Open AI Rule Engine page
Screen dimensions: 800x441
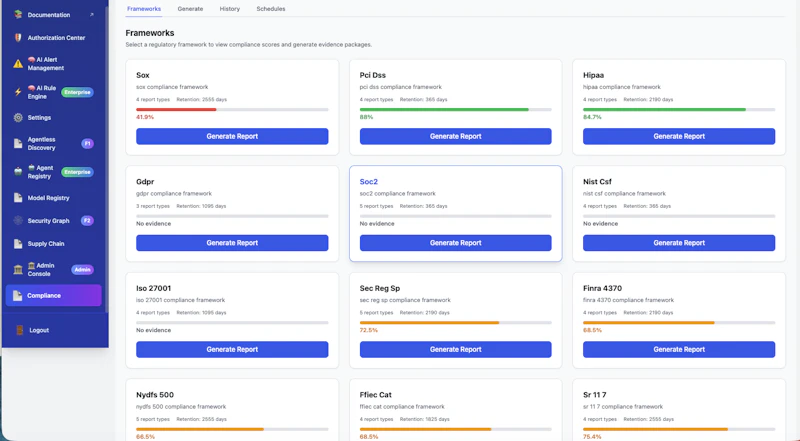click(54, 92)
